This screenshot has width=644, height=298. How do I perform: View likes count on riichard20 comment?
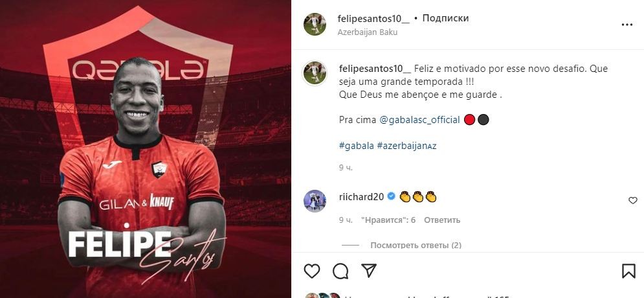[x=388, y=220]
